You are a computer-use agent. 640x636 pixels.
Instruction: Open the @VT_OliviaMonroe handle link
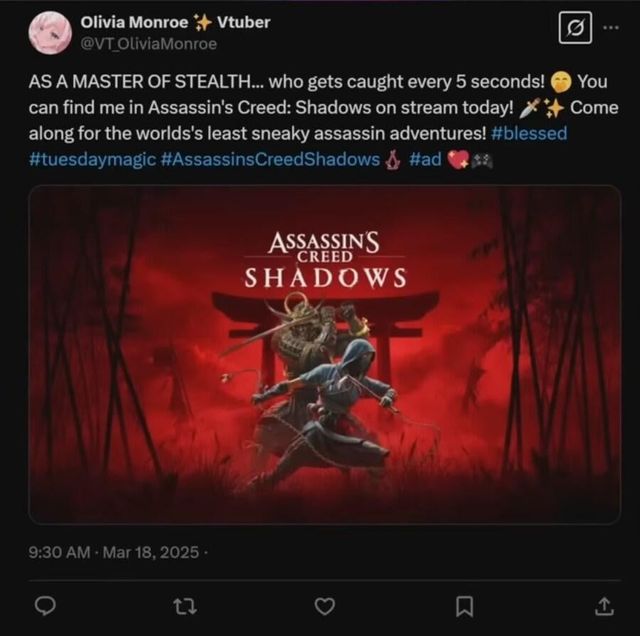149,44
